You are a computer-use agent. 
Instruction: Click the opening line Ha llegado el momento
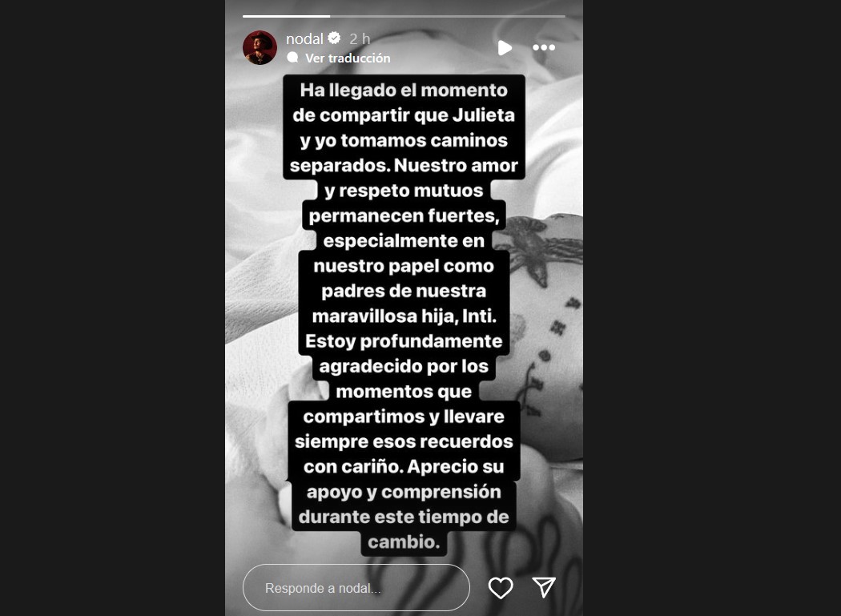coord(404,90)
